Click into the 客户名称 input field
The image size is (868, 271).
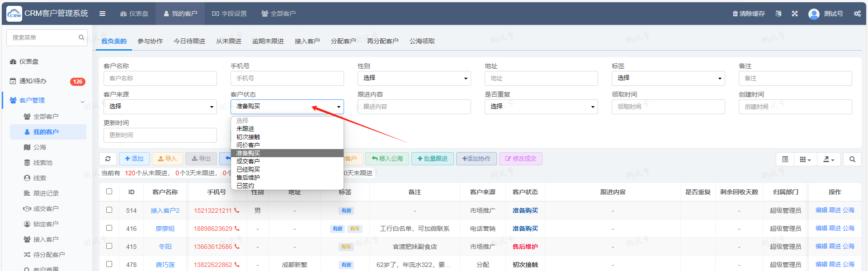click(160, 78)
